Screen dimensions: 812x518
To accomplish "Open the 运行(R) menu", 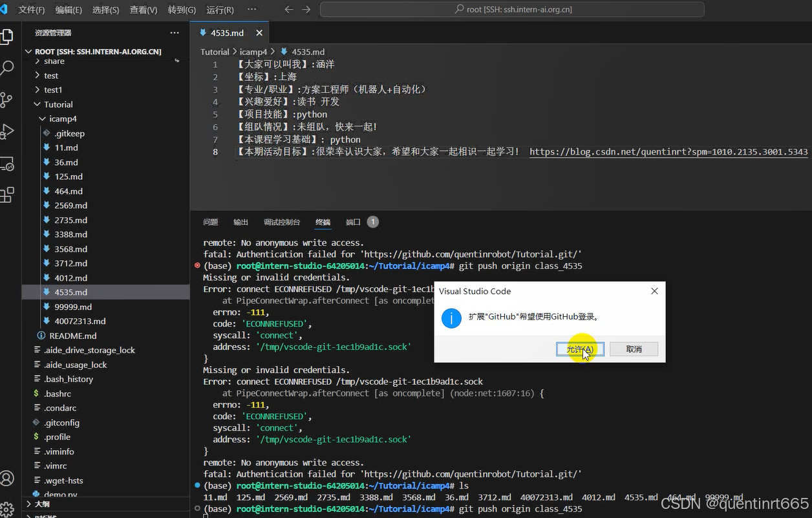I will [220, 10].
